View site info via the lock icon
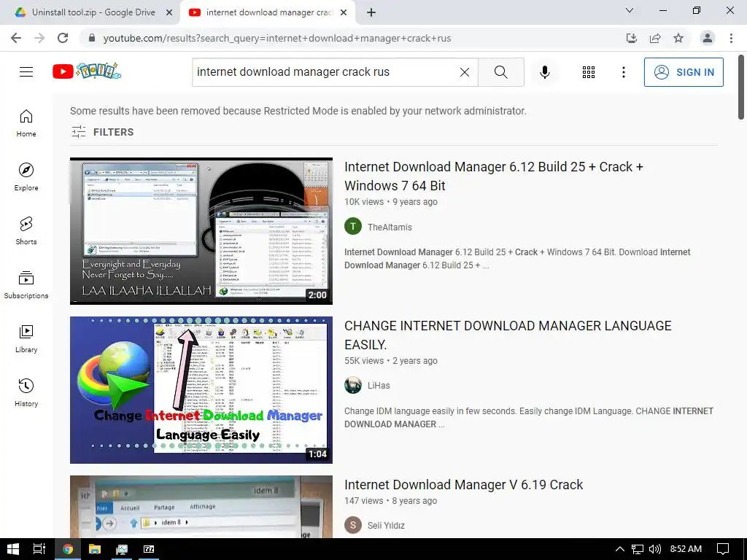The height and width of the screenshot is (560, 747). [92, 38]
